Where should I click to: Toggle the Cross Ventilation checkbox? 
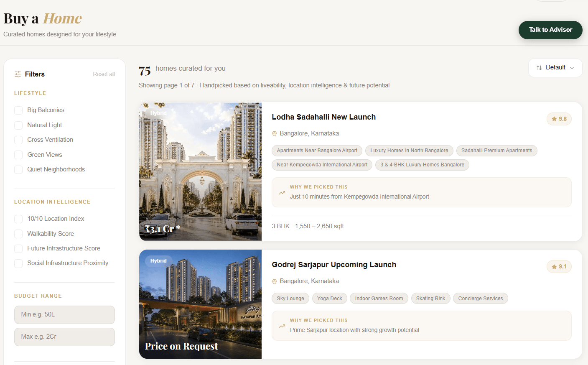[18, 140]
